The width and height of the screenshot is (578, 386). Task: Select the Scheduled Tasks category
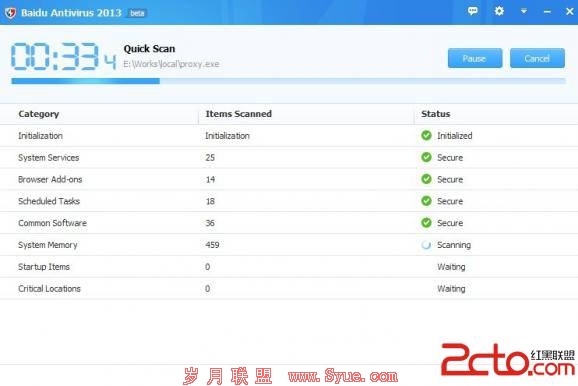49,201
